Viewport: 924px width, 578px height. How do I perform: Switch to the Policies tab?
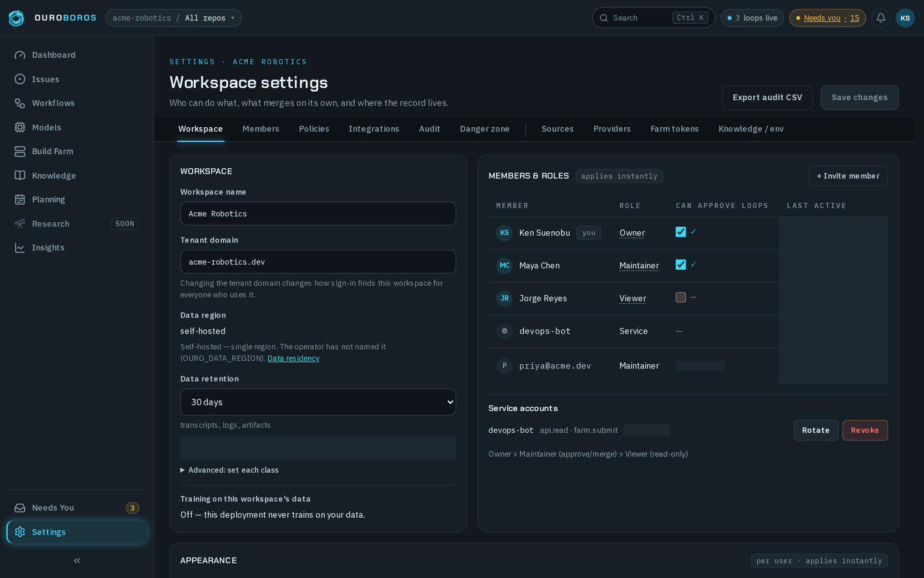coord(314,129)
